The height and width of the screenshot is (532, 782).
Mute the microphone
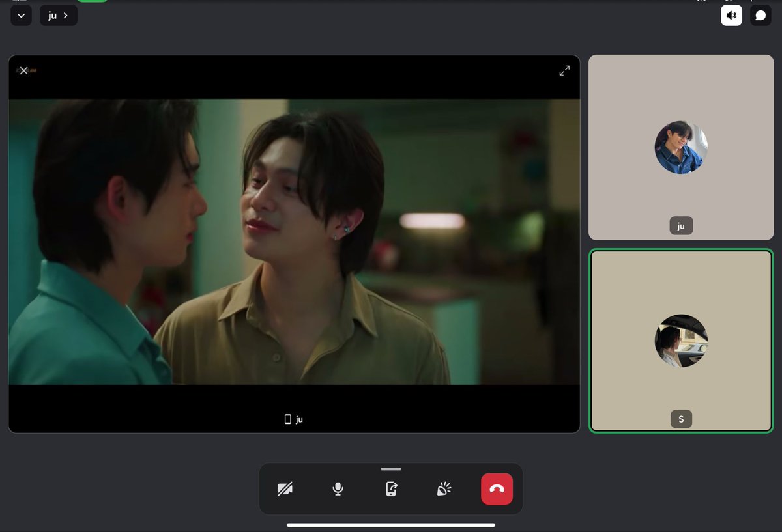pos(338,489)
